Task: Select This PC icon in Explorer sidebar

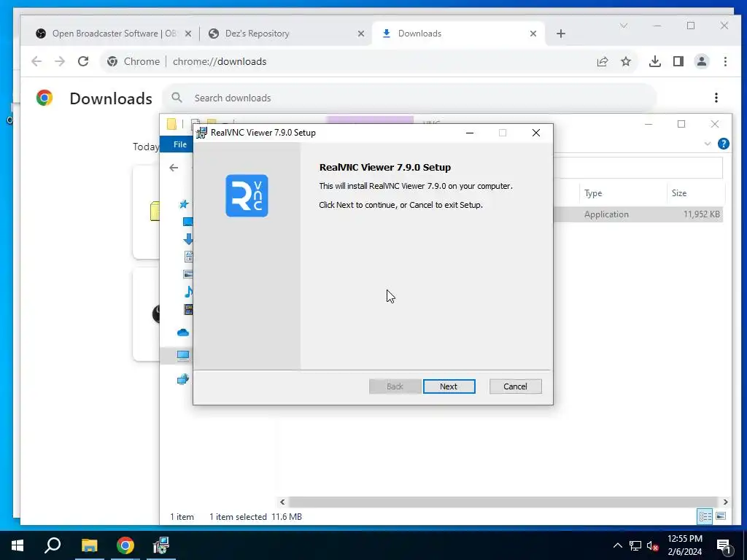Action: coord(183,355)
